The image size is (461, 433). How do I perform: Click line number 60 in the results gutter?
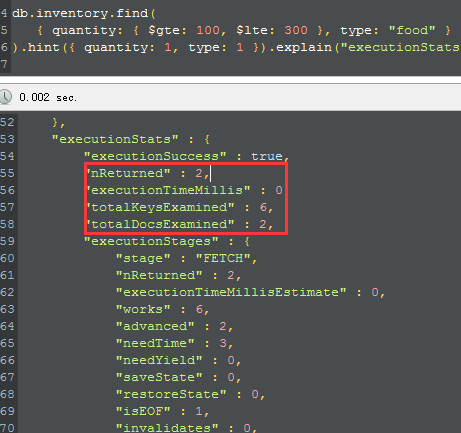click(7, 258)
